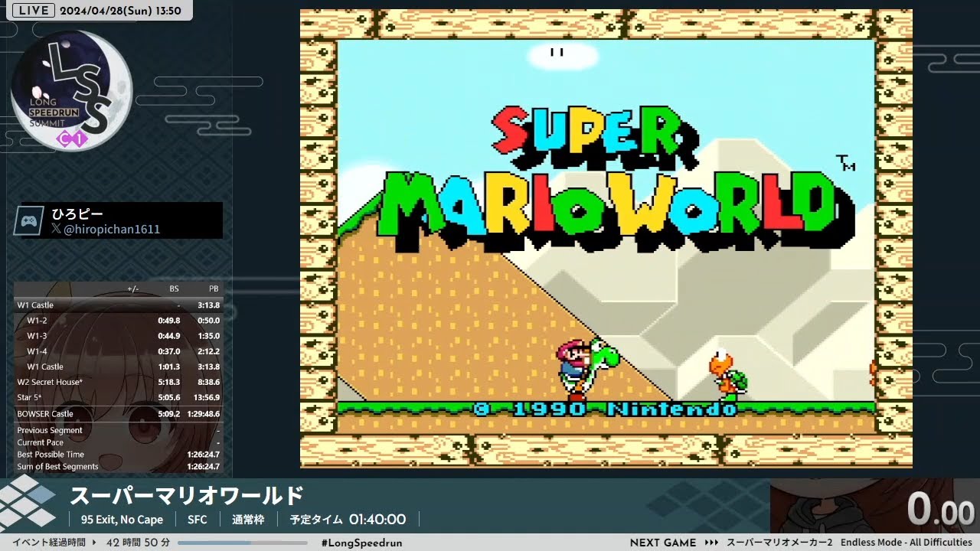Select the W1-2 split row
This screenshot has width=980, height=551.
[119, 321]
